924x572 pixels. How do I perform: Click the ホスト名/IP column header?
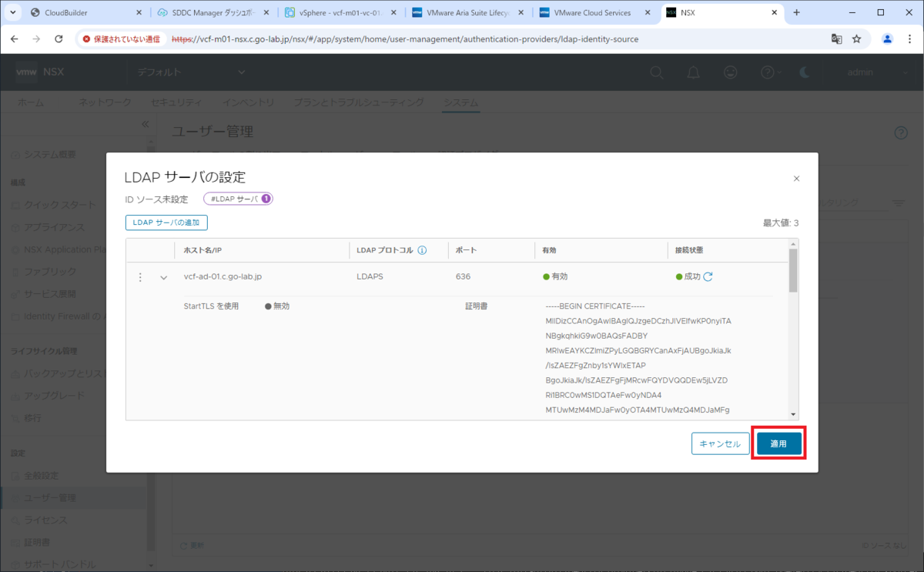[x=203, y=250]
